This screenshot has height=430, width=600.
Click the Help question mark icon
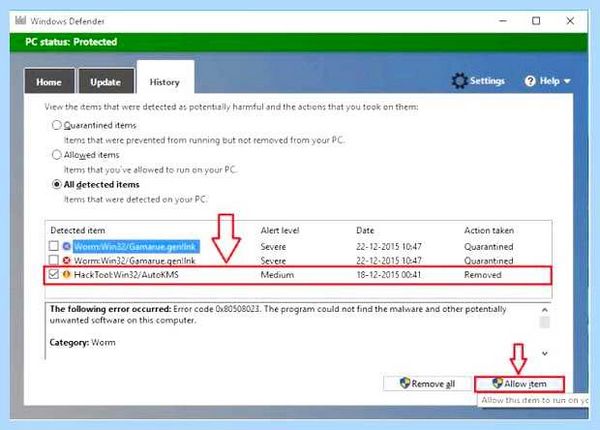coord(530,81)
